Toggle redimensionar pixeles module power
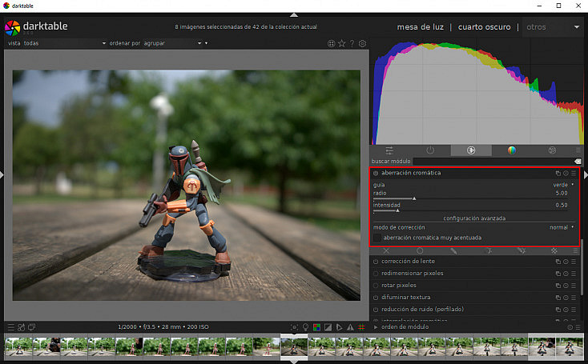Viewport: 588px width, 364px height. coord(376,274)
